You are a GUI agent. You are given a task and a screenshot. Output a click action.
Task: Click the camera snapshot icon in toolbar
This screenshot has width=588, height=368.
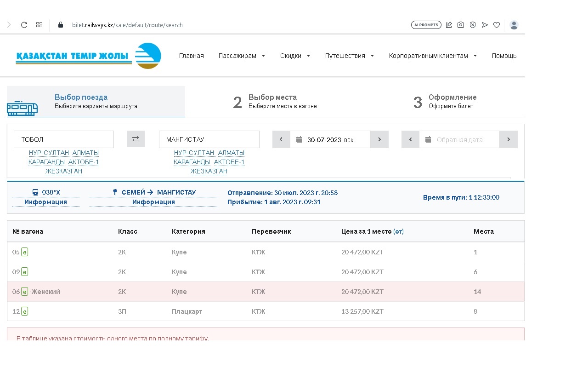460,25
